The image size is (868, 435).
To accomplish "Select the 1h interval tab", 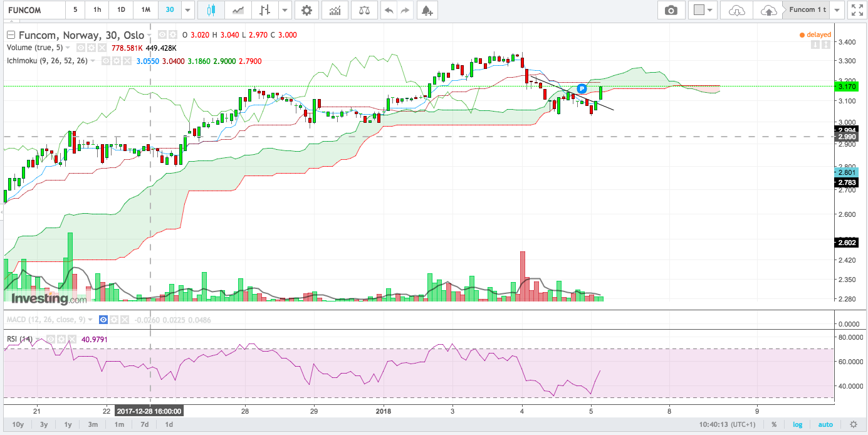I will tap(97, 10).
